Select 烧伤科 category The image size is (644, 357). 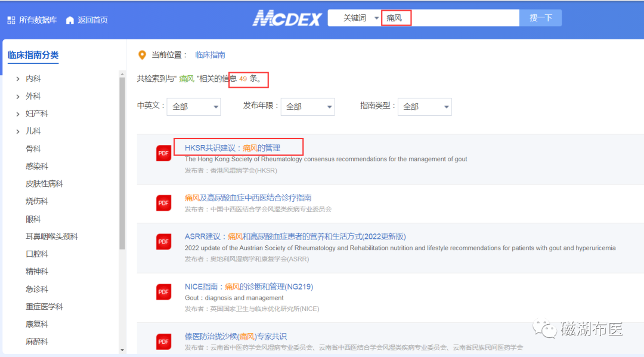[37, 202]
